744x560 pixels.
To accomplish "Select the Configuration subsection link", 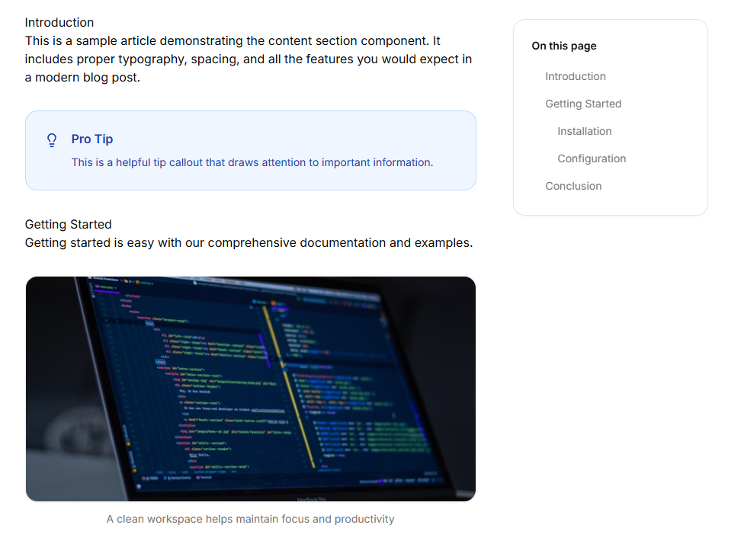I will (592, 158).
